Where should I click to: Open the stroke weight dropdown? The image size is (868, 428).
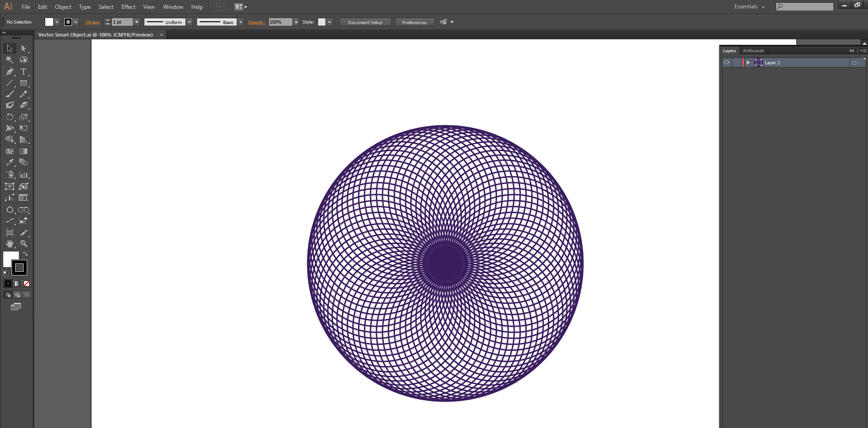(x=137, y=22)
